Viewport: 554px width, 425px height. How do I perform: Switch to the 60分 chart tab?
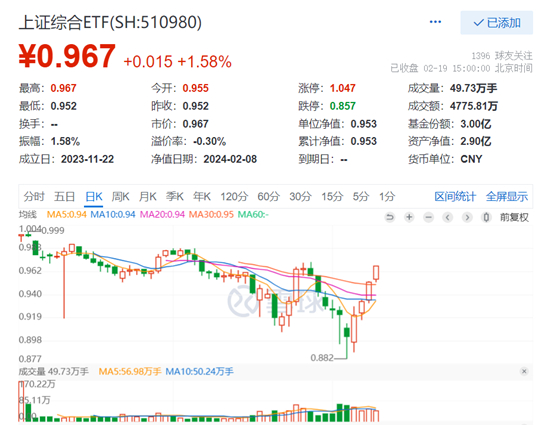click(269, 196)
